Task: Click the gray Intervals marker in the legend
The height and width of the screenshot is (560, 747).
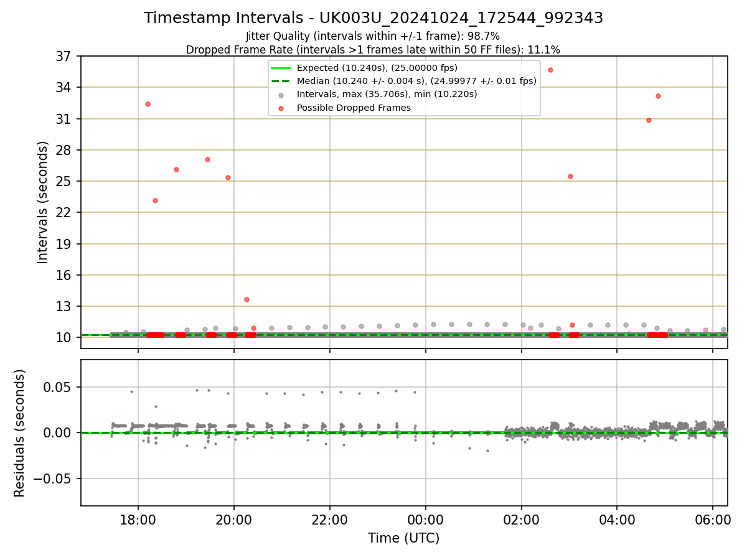Action: click(x=281, y=95)
